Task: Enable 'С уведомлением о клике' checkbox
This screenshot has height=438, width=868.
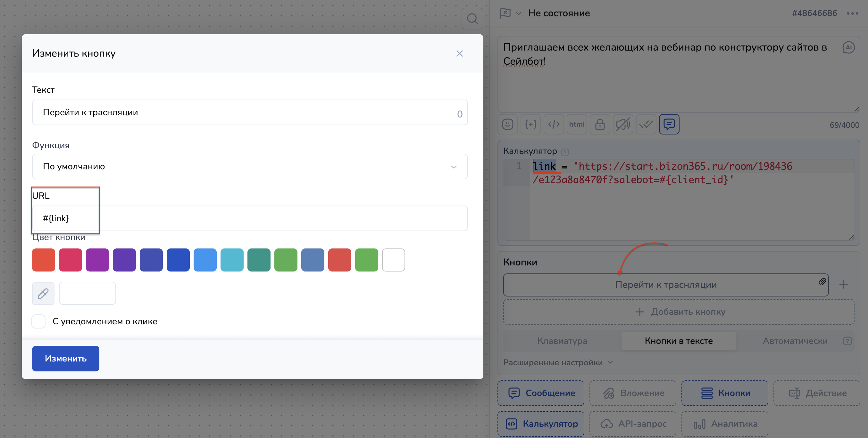Action: [x=39, y=321]
